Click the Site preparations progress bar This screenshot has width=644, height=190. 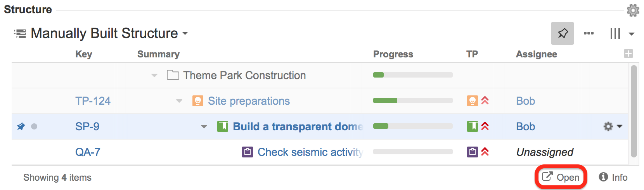[x=412, y=101]
